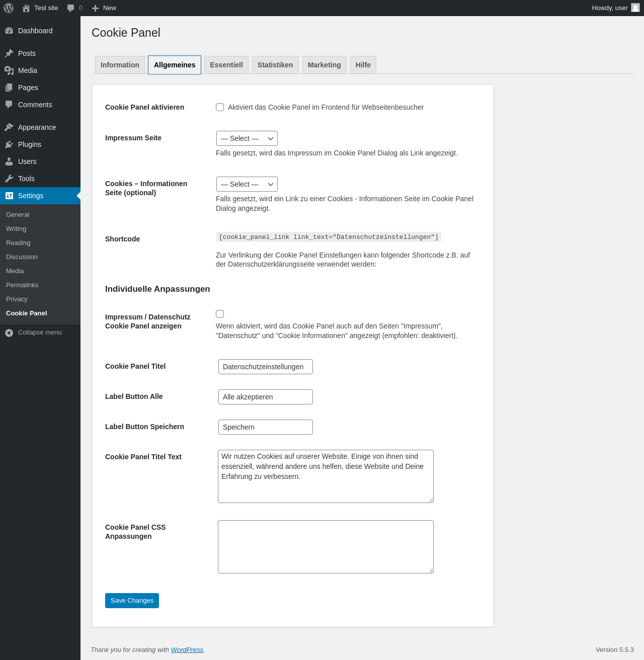644x660 pixels.
Task: Click the Dashboard label in the sidebar
Action: [x=35, y=31]
